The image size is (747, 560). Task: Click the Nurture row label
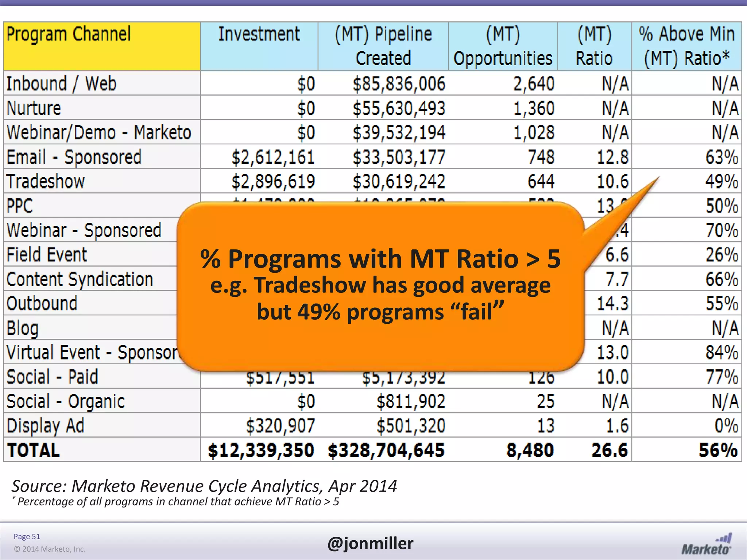(34, 108)
